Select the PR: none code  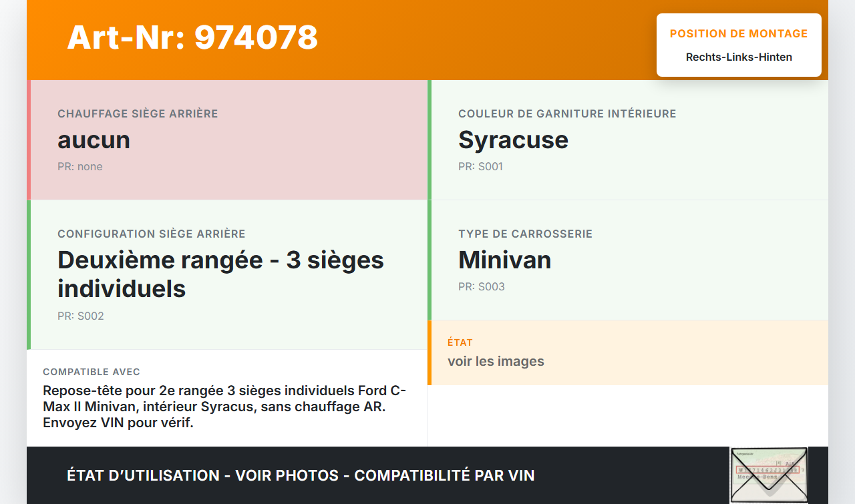pyautogui.click(x=80, y=166)
